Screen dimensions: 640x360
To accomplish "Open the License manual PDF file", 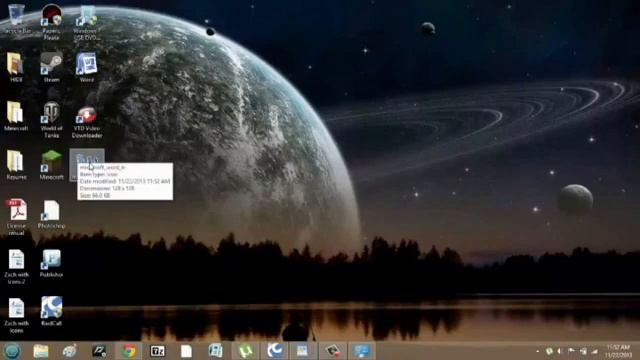I will point(16,217).
